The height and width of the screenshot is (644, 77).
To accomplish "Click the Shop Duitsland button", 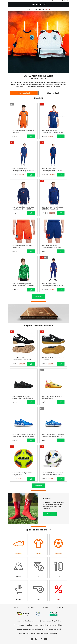I will point(53,93).
